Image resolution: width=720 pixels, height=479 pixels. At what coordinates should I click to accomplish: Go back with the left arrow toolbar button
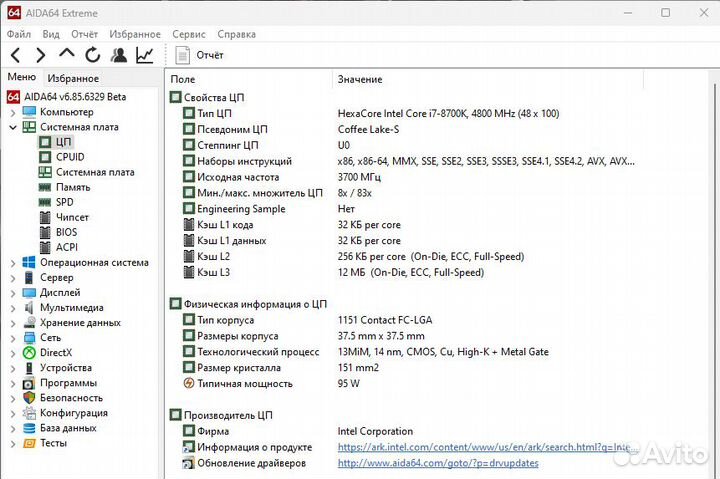pos(16,56)
